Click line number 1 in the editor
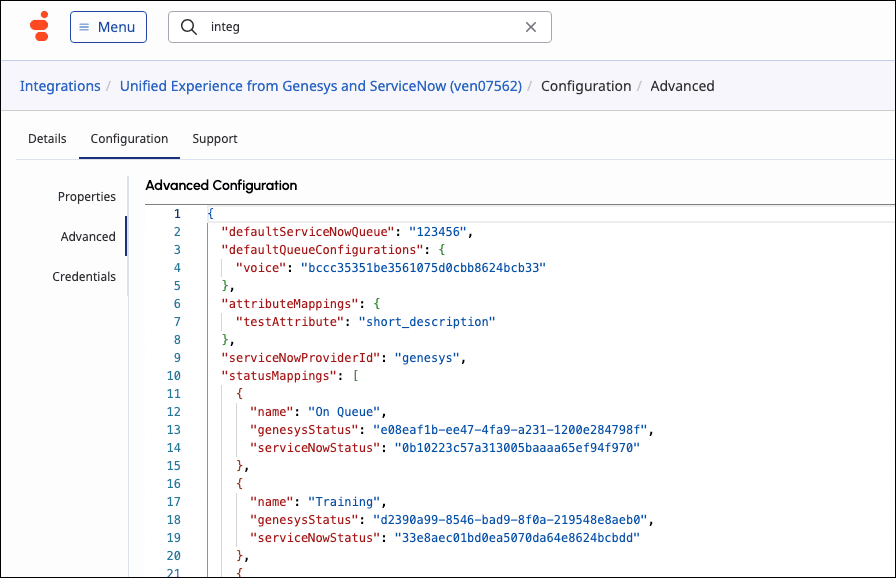Image resolution: width=896 pixels, height=578 pixels. pos(177,214)
